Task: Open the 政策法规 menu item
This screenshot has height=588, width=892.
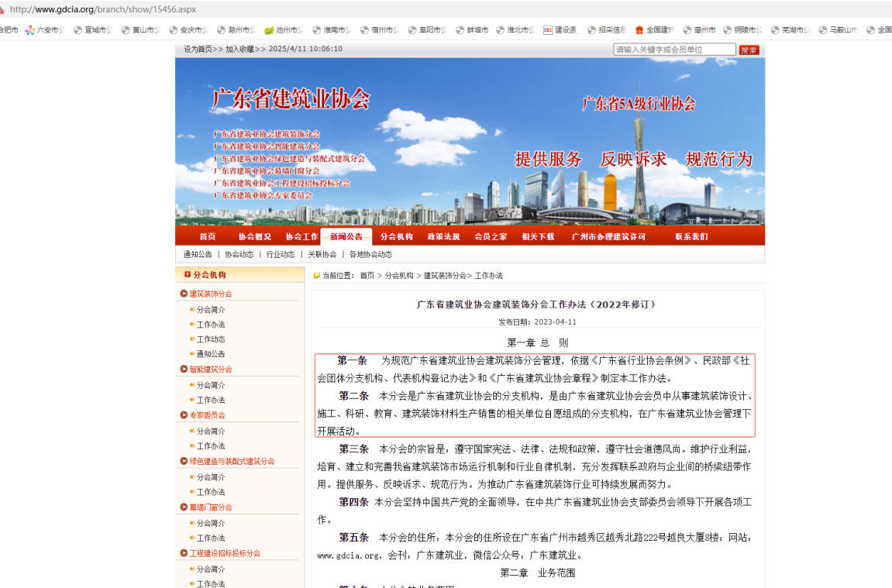Action: click(443, 236)
